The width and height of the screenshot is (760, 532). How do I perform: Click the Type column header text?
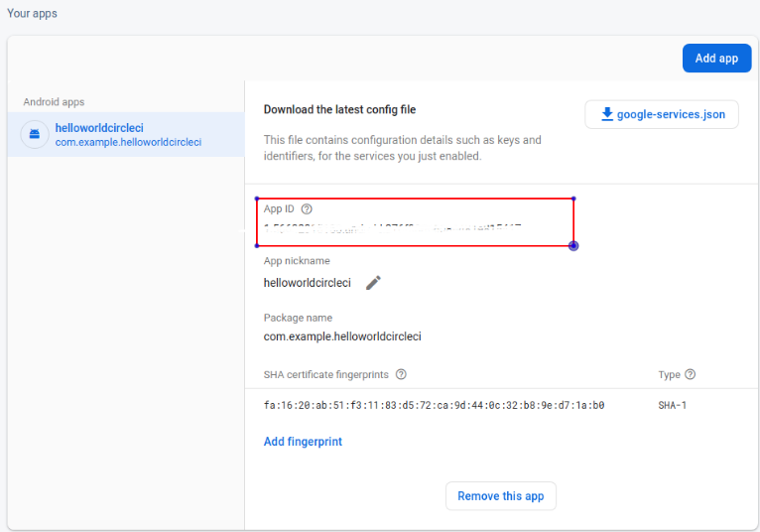point(669,374)
